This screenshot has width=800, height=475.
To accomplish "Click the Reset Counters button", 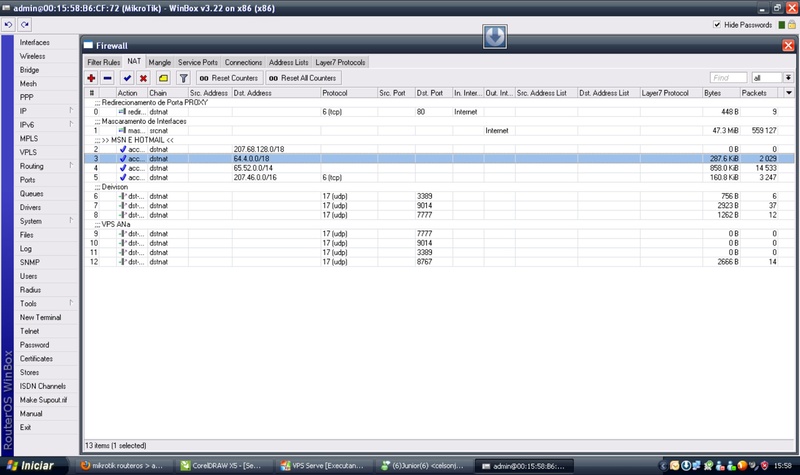I will click(229, 78).
